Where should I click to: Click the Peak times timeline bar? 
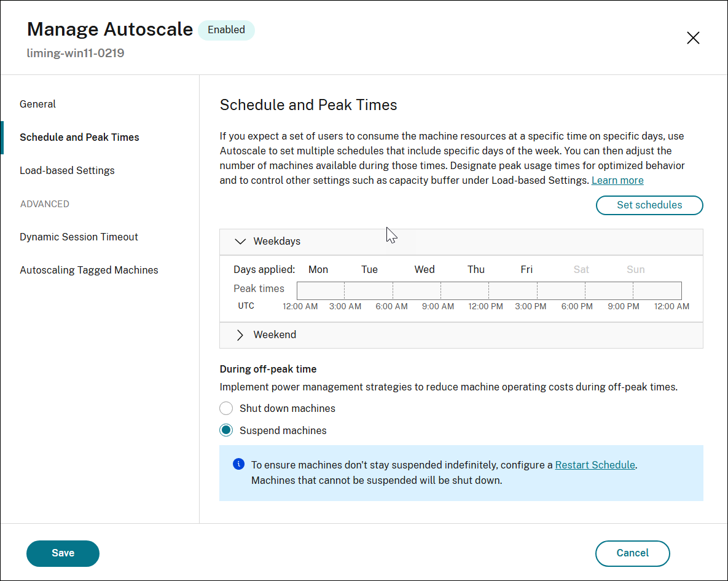coord(488,290)
